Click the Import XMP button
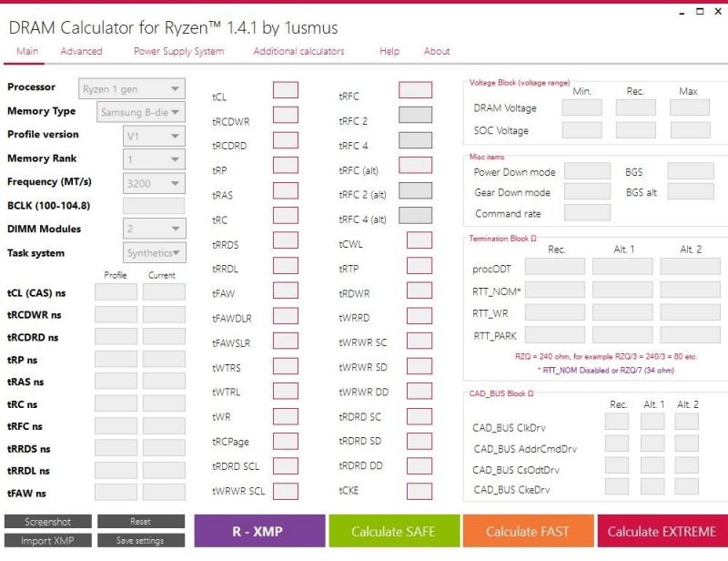 pos(48,541)
